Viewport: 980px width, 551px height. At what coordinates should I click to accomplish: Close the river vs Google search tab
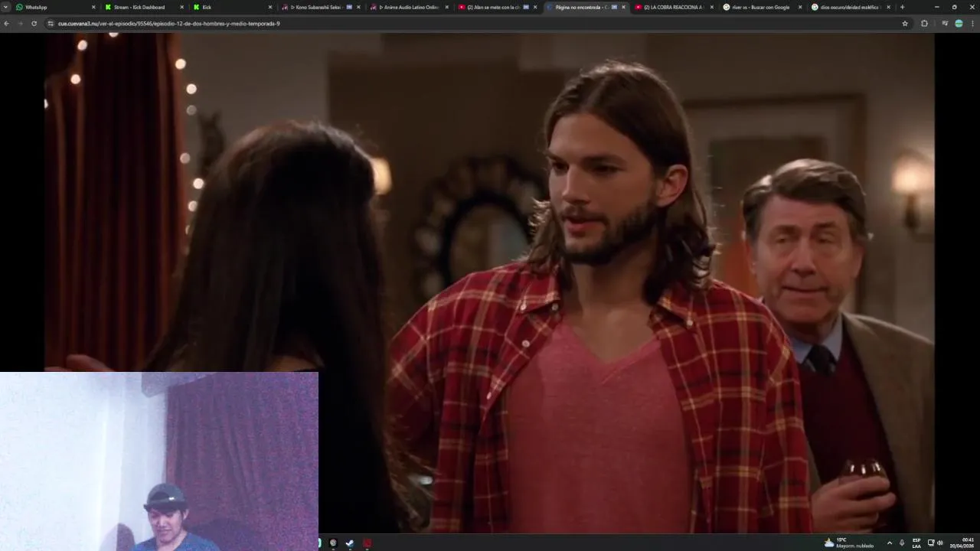point(800,7)
